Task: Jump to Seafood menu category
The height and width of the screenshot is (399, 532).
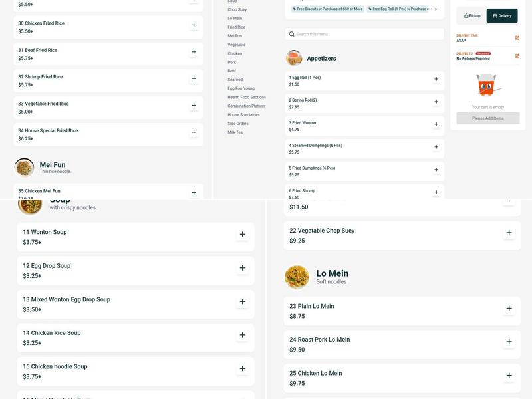Action: click(235, 80)
